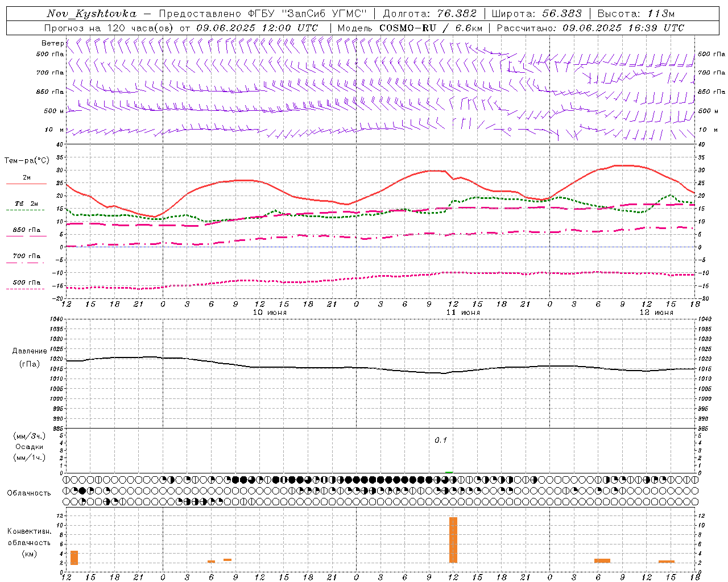Click the date label 12 июня

pos(656,313)
